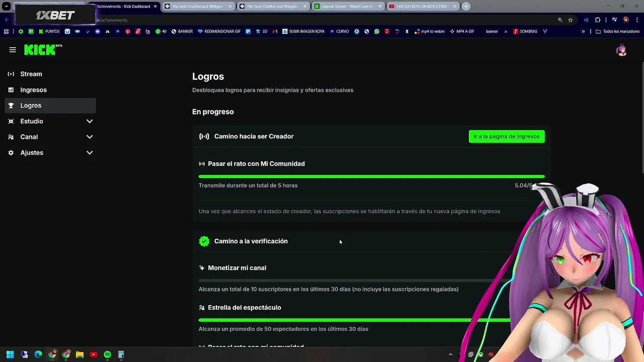Open the Discord bookmark icon
This screenshot has width=644, height=362.
98,31
